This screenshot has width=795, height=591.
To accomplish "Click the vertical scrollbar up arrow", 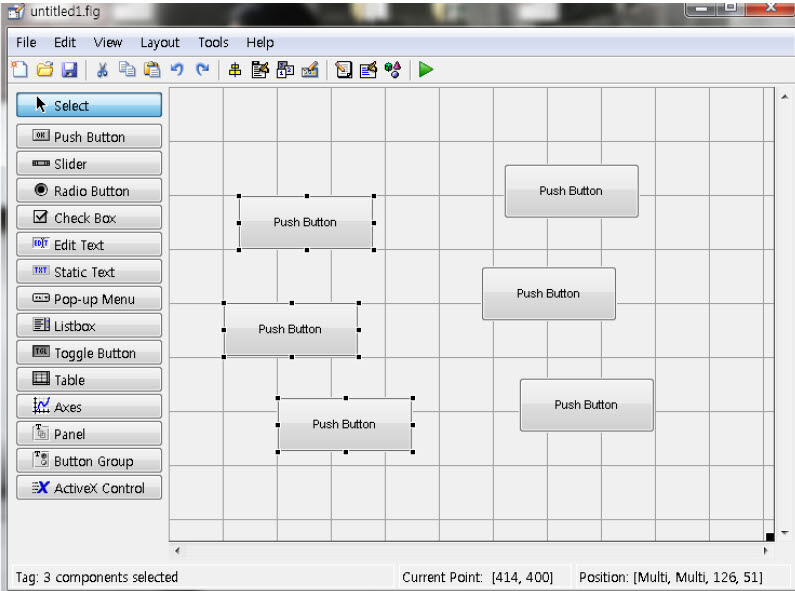I will point(784,96).
